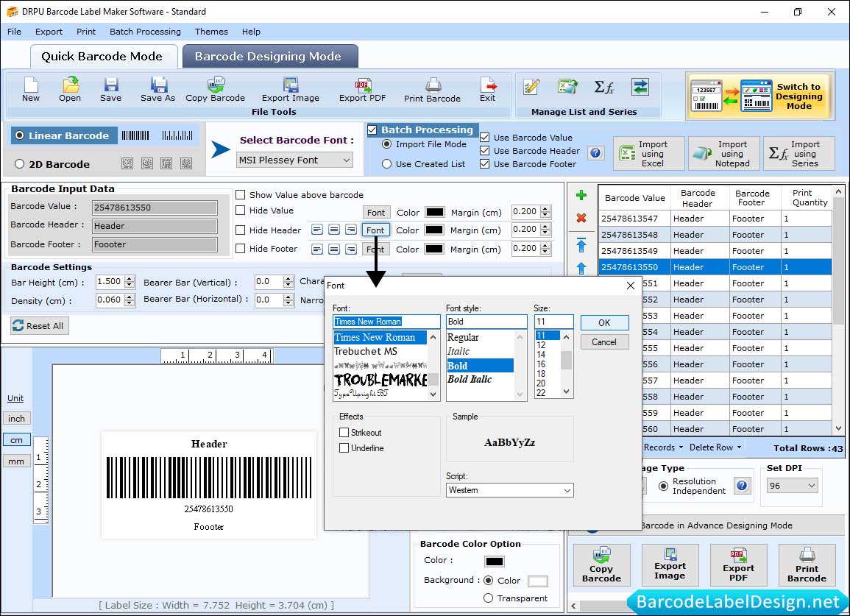Increase the Density value
Viewport: 850px width, 616px height.
(x=130, y=297)
